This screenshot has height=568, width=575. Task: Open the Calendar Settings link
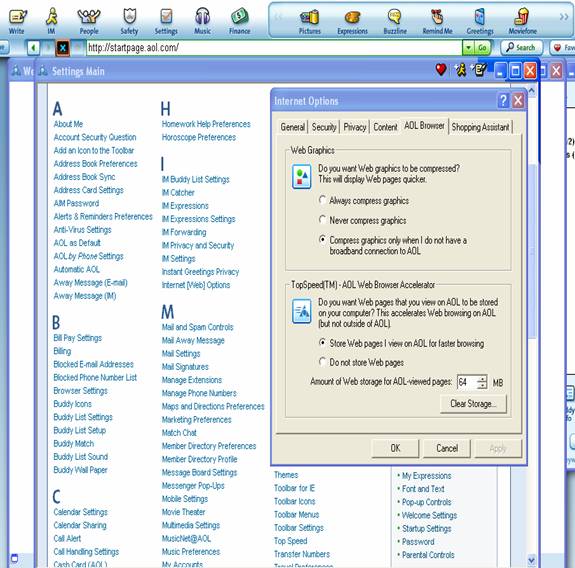pyautogui.click(x=80, y=512)
